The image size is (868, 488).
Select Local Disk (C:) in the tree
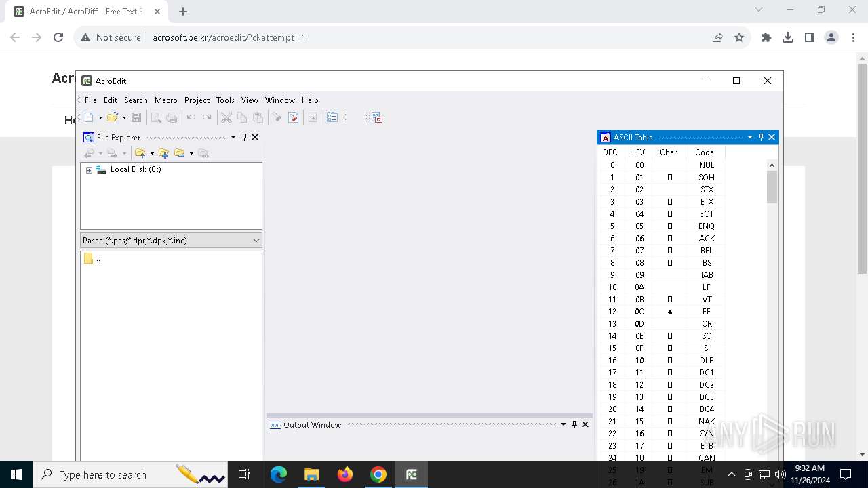click(x=136, y=169)
